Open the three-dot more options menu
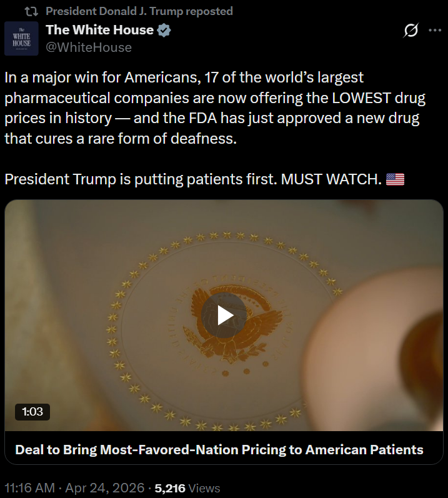The width and height of the screenshot is (448, 498). [435, 30]
